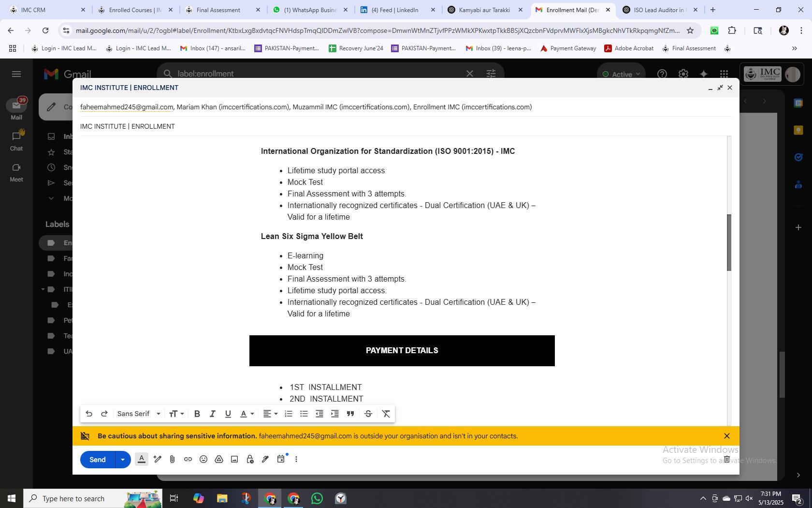Switch to WhatsApp Business tab
The height and width of the screenshot is (508, 812).
pyautogui.click(x=310, y=10)
